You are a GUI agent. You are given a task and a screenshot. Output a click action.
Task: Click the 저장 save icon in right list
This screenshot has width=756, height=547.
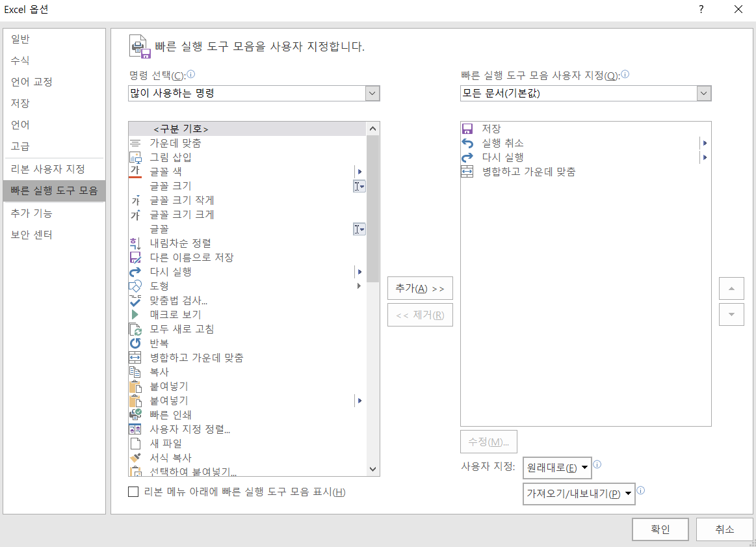pyautogui.click(x=467, y=129)
